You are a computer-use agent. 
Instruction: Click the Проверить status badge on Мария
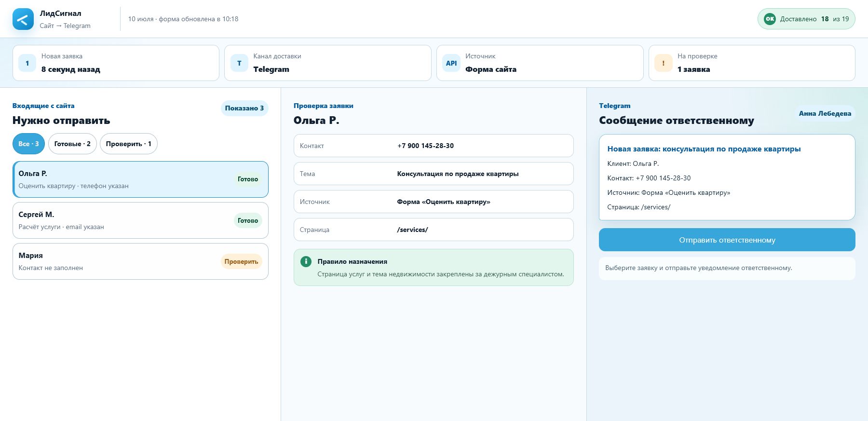[241, 261]
